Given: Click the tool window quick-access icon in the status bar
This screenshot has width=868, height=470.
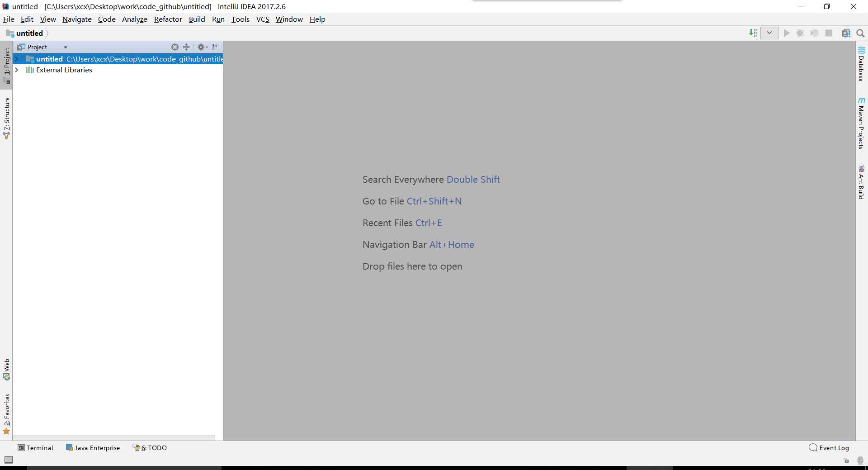Looking at the screenshot, I should click(x=9, y=460).
